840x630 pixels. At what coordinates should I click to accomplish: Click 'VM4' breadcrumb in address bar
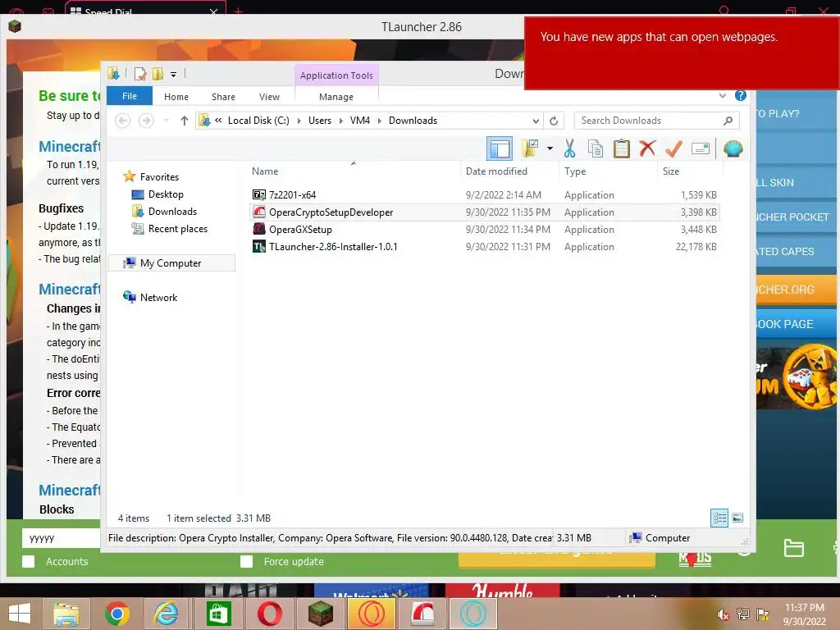360,121
